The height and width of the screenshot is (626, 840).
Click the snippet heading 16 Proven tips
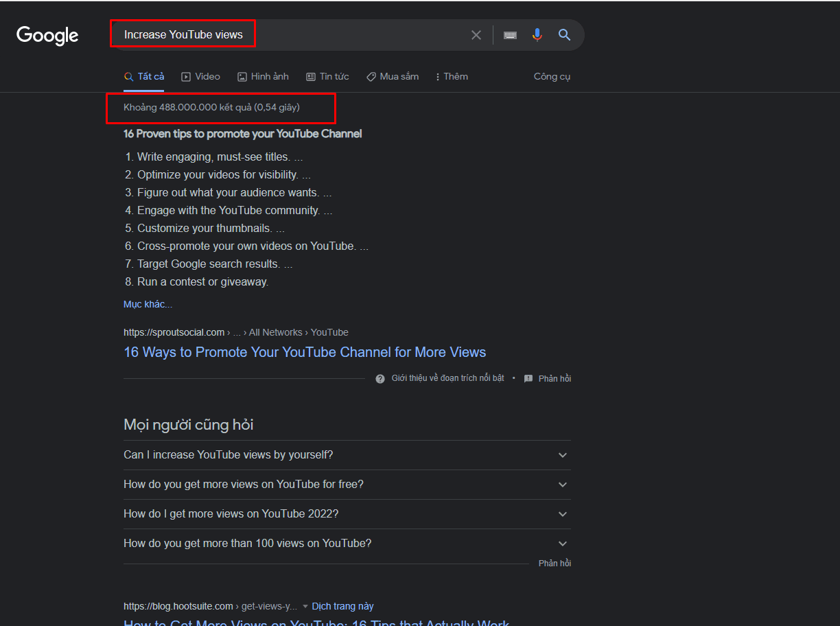click(242, 134)
